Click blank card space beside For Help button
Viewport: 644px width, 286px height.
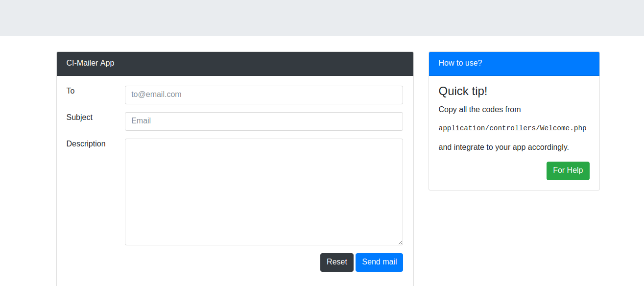(490, 171)
